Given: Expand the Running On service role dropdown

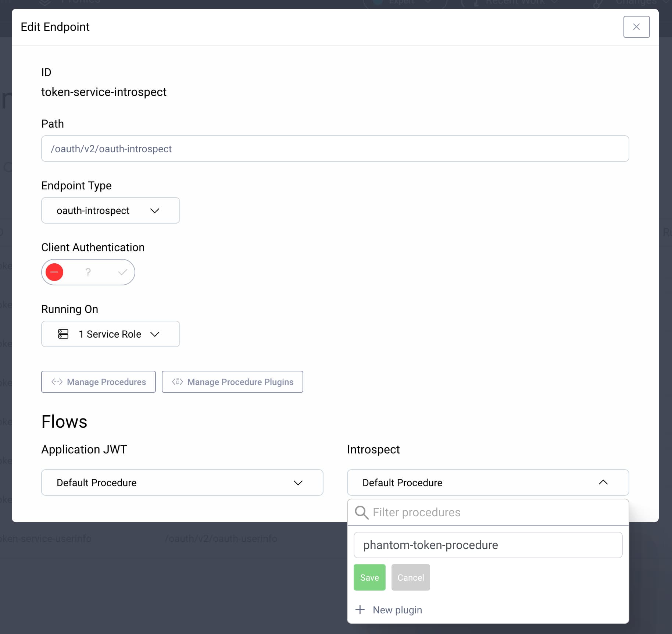Looking at the screenshot, I should (x=155, y=334).
